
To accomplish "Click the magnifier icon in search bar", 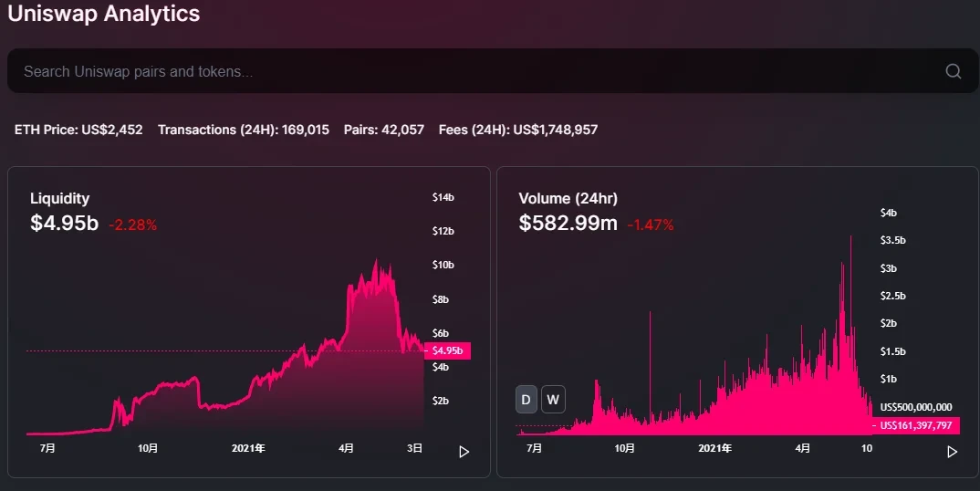I will pos(953,71).
